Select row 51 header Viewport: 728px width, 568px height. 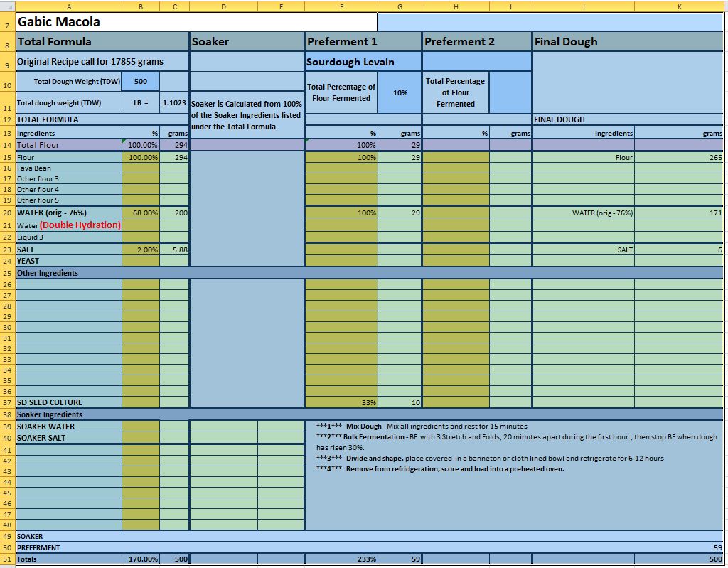coord(7,559)
